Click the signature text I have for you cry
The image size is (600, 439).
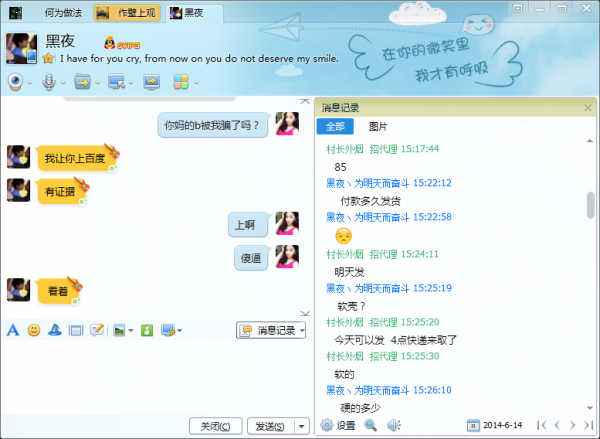click(x=199, y=59)
